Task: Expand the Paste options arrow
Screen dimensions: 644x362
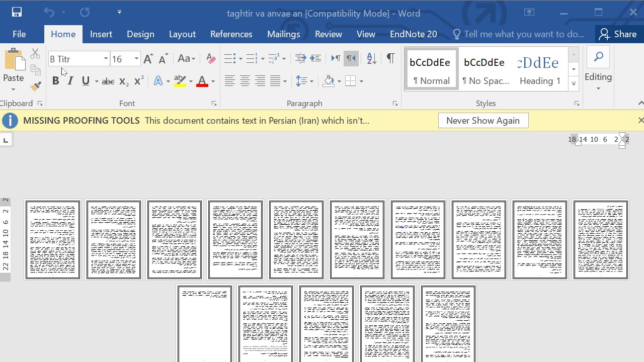Action: (14, 89)
